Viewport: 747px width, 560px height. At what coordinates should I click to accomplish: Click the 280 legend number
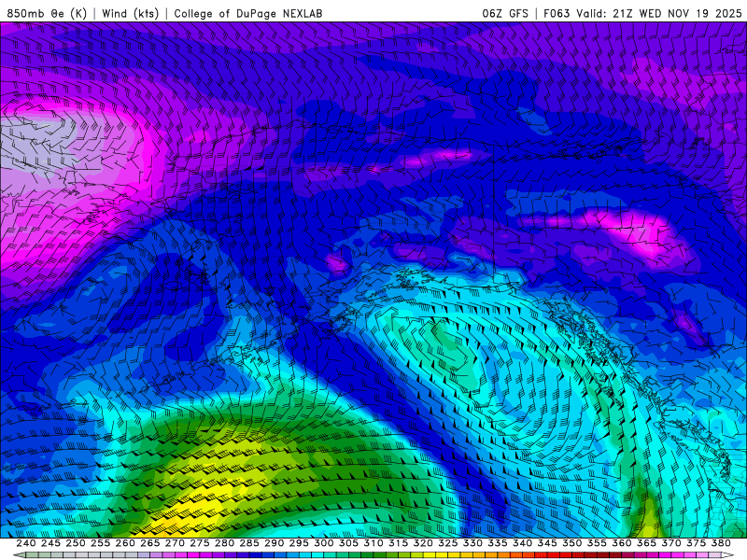tap(224, 543)
